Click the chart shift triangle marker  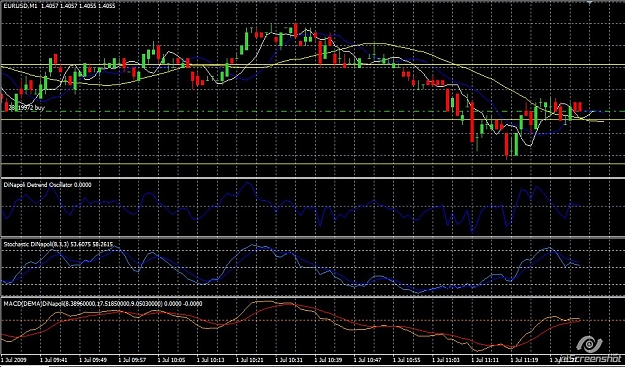coord(591,2)
